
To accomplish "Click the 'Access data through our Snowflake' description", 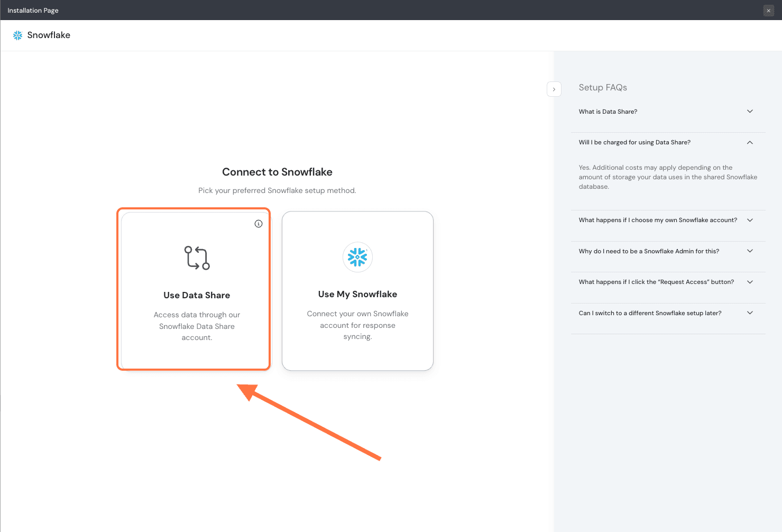I will [x=197, y=326].
